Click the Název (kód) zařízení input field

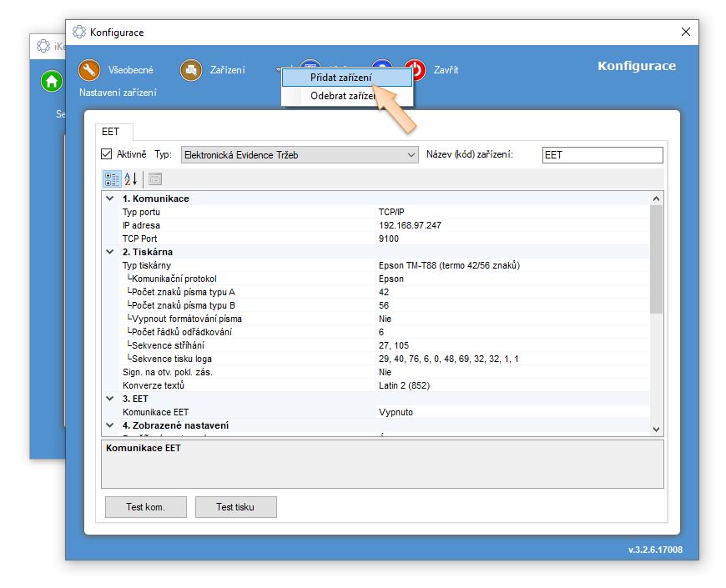tap(602, 155)
